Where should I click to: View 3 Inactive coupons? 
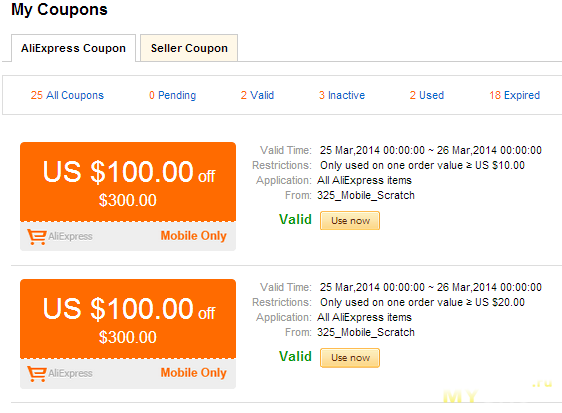pyautogui.click(x=342, y=95)
